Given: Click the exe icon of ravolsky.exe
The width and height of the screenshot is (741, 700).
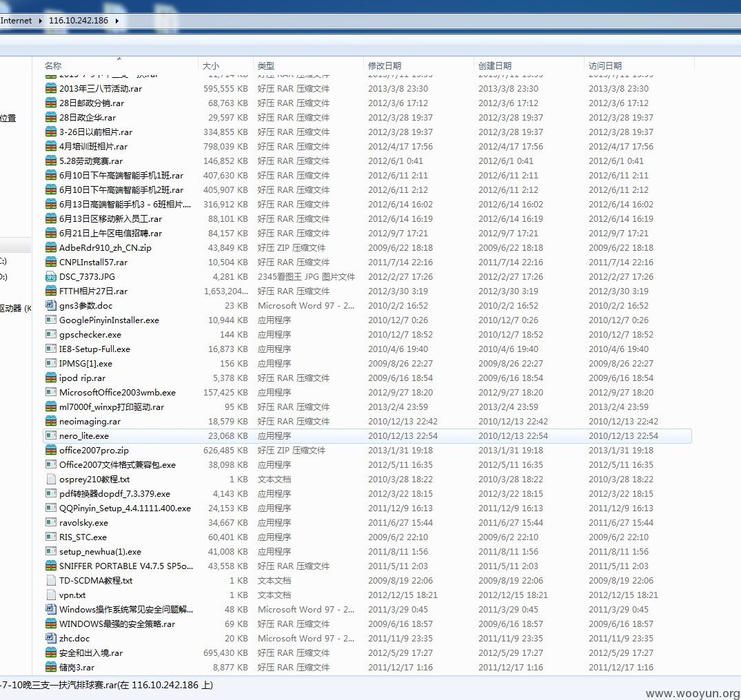Looking at the screenshot, I should tap(50, 522).
